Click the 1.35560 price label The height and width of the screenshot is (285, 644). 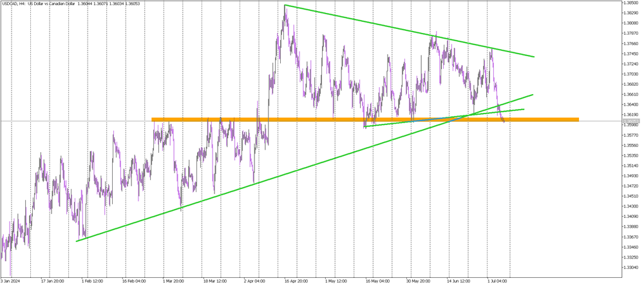pos(632,145)
